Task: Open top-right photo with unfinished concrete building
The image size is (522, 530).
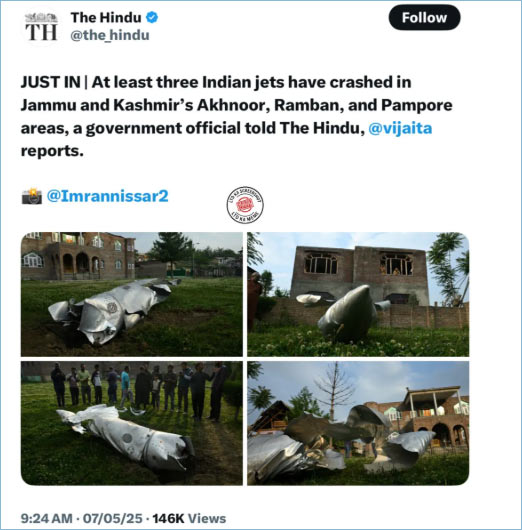Action: (358, 294)
